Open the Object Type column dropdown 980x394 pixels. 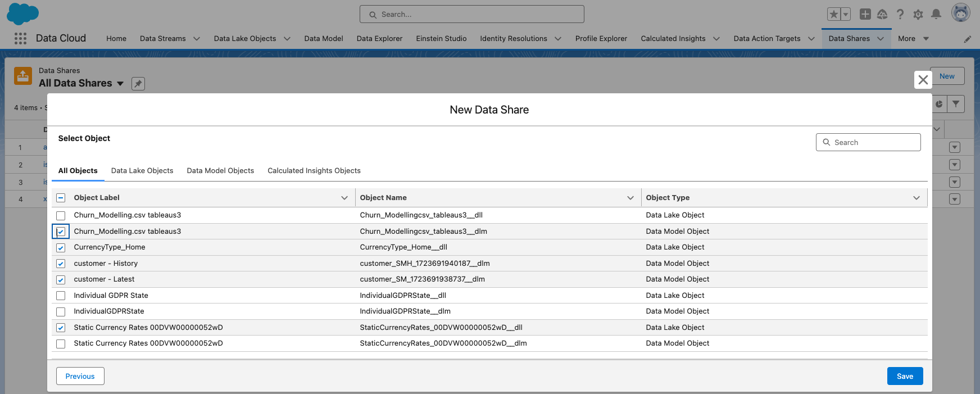[x=917, y=198]
